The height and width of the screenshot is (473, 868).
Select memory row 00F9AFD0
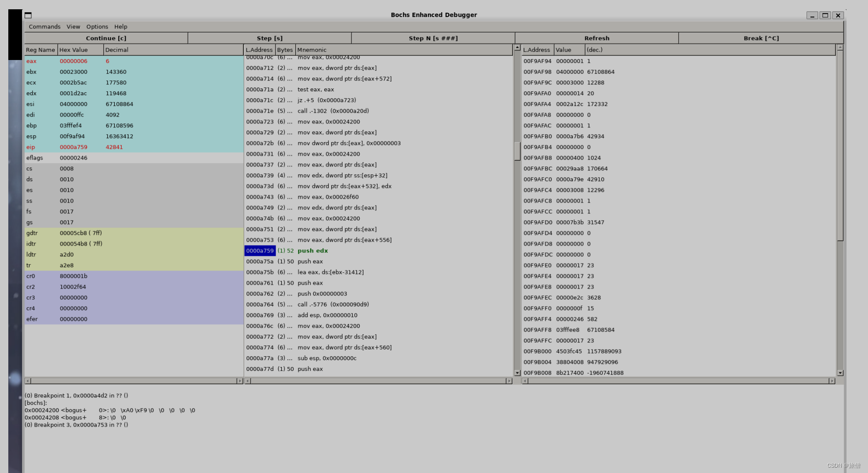tap(678, 222)
